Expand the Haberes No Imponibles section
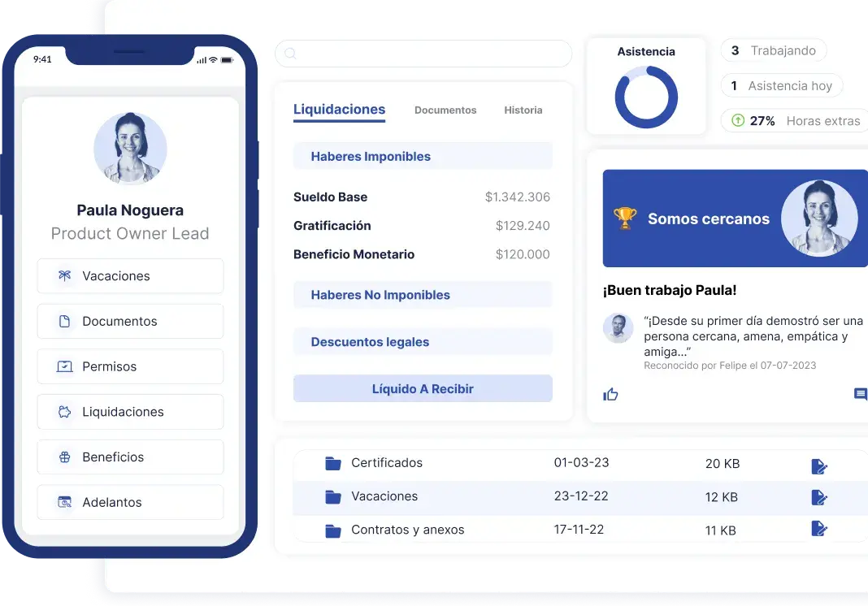 pos(423,295)
